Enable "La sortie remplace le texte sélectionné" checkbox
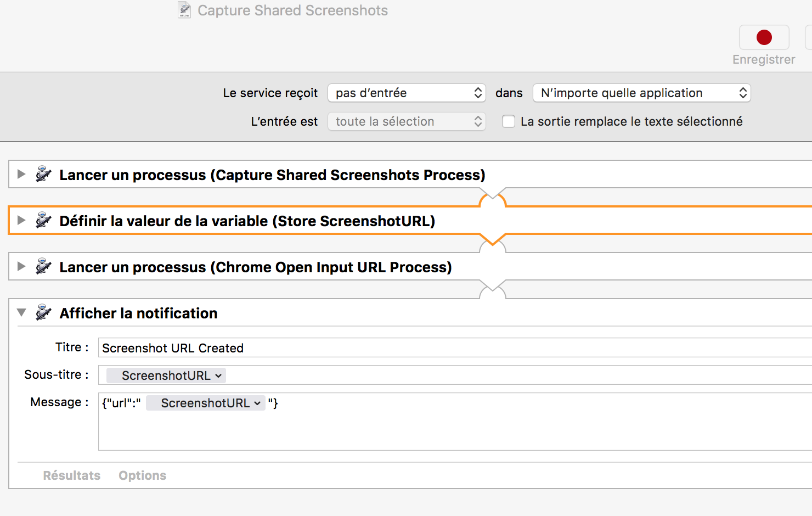 [x=509, y=121]
